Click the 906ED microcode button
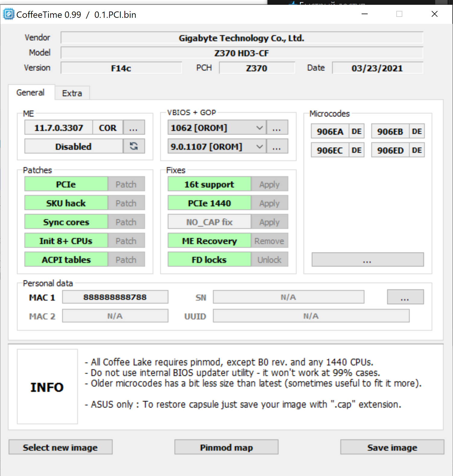 (390, 150)
